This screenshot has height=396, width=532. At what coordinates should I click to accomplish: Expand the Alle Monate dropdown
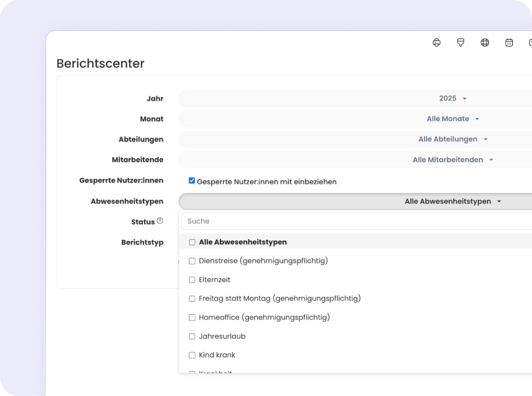(x=453, y=119)
